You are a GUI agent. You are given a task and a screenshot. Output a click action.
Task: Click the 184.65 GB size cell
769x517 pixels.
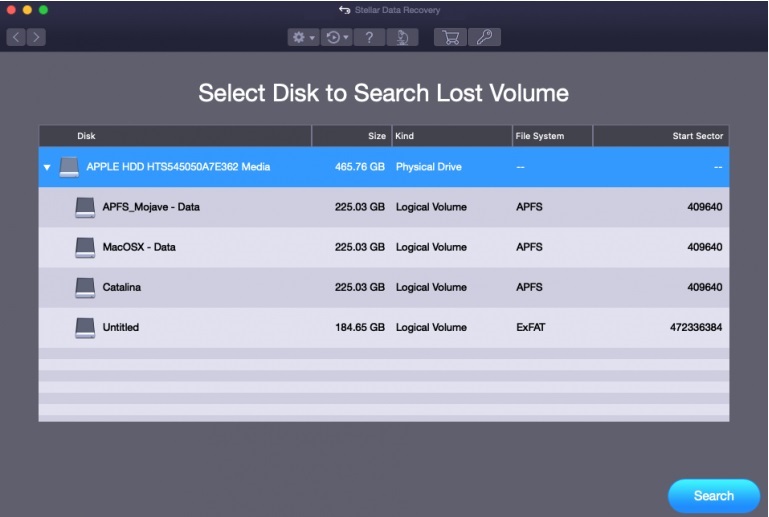tap(359, 328)
